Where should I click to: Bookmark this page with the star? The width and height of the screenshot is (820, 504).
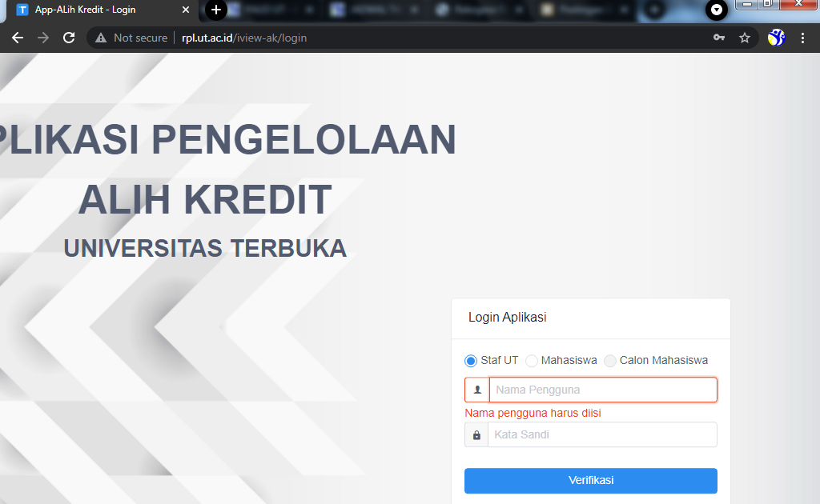[745, 38]
